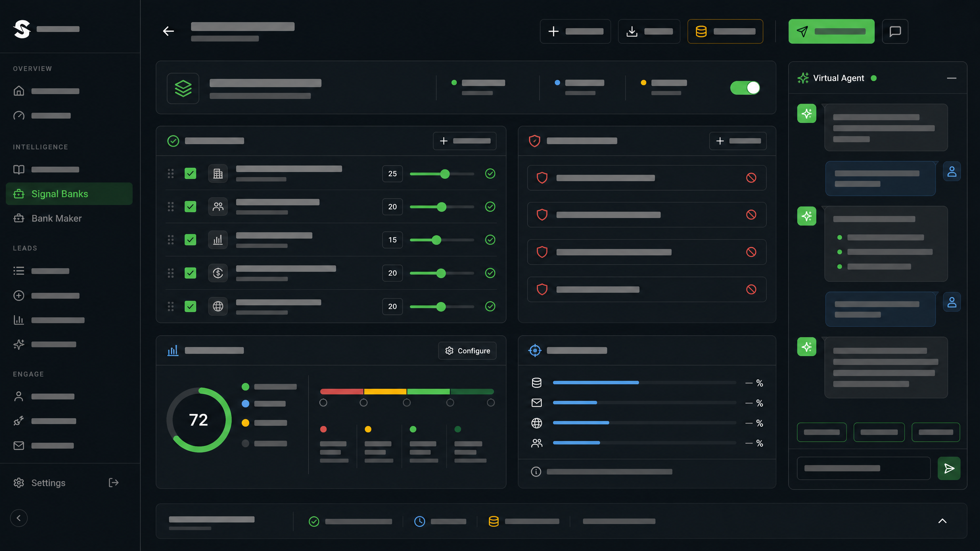Click the add button in the red shield panel header
Image resolution: width=980 pixels, height=551 pixels.
point(738,141)
